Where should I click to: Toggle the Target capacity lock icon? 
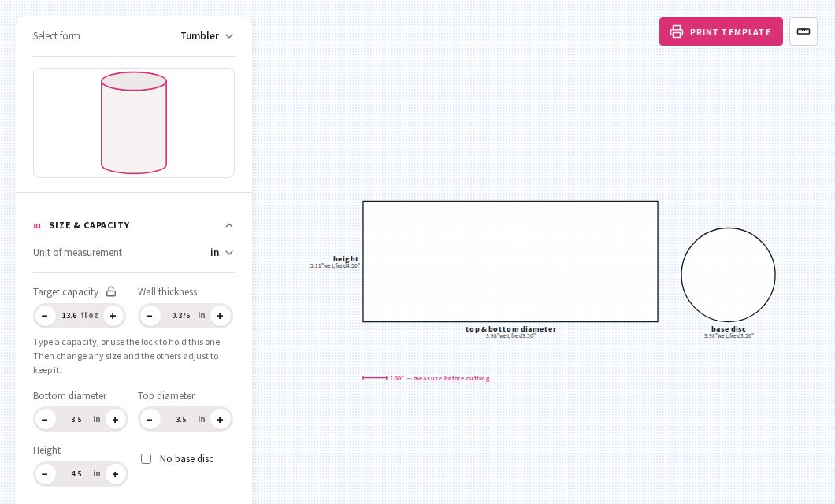111,291
